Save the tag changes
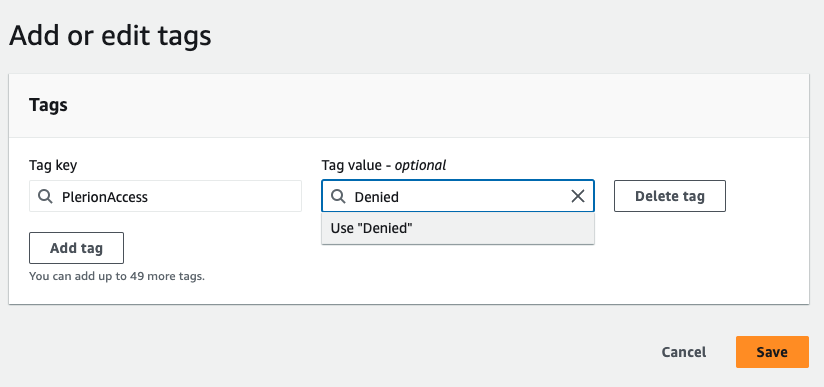824x387 pixels. pyautogui.click(x=772, y=352)
